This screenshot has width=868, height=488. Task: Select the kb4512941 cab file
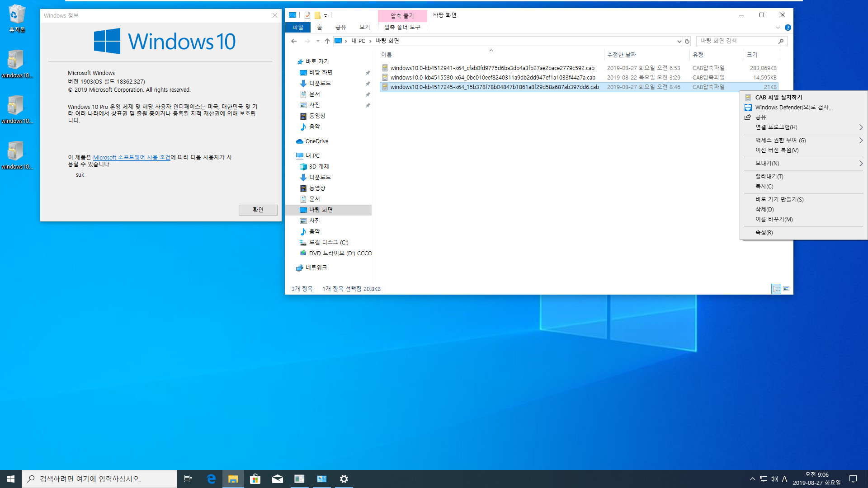coord(579,68)
